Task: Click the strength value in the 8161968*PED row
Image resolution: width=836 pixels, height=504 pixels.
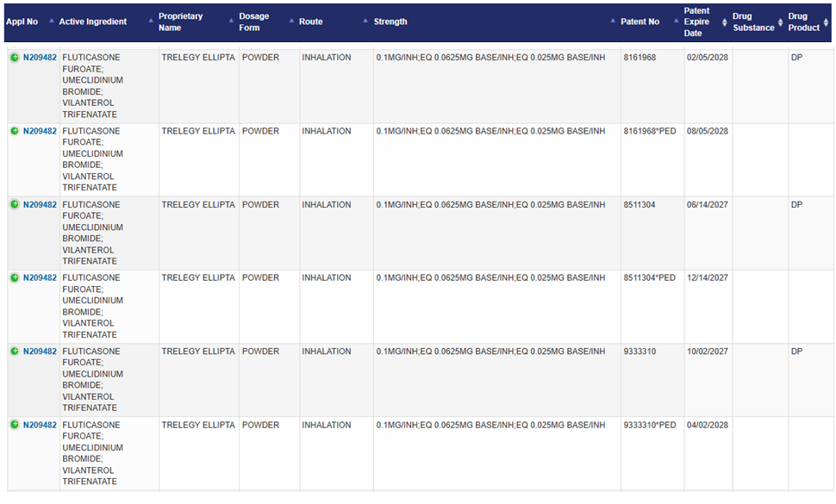Action: tap(490, 131)
